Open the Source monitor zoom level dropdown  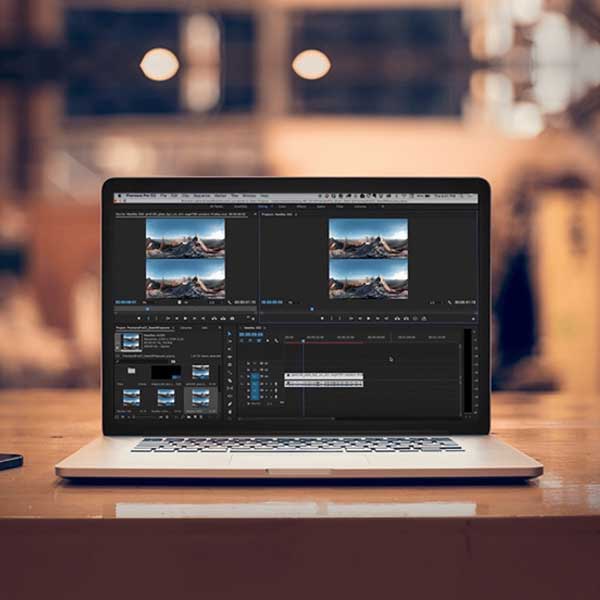point(146,302)
